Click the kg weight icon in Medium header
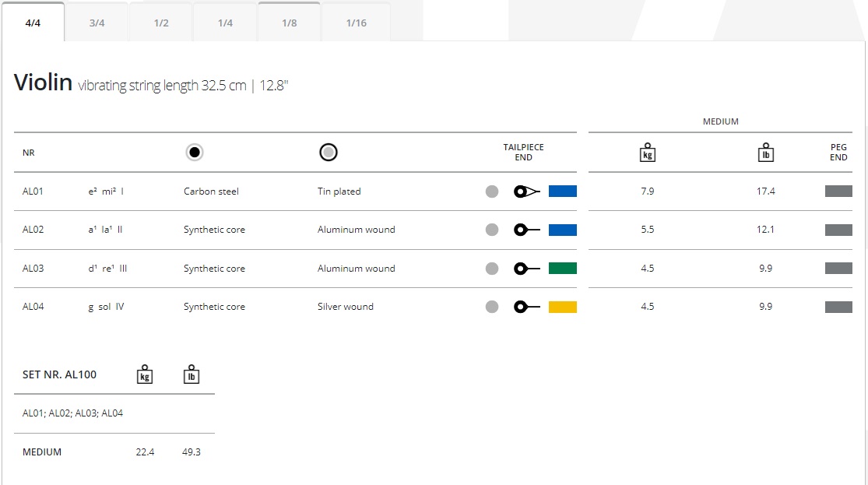 point(647,153)
